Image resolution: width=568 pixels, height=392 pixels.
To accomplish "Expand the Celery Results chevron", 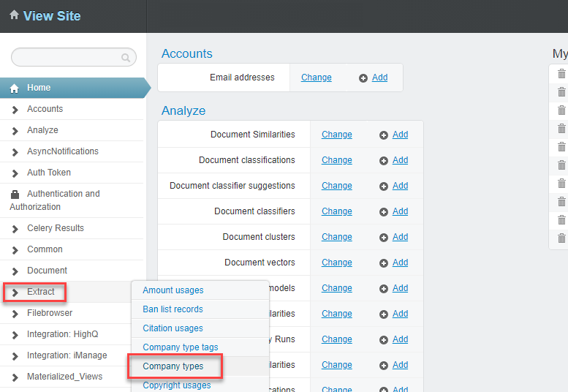I will click(15, 229).
